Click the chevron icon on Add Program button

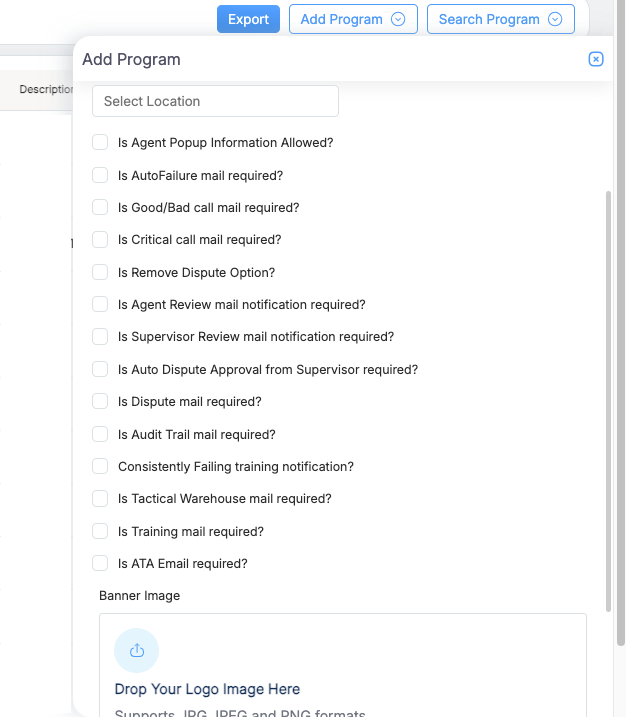click(x=398, y=19)
